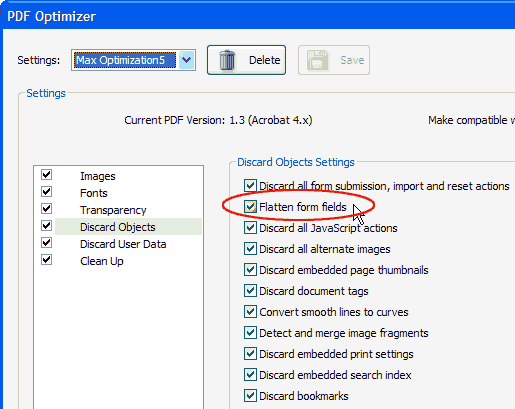This screenshot has width=515, height=409.
Task: Open the Settings preset dropdown arrow
Action: (x=187, y=60)
